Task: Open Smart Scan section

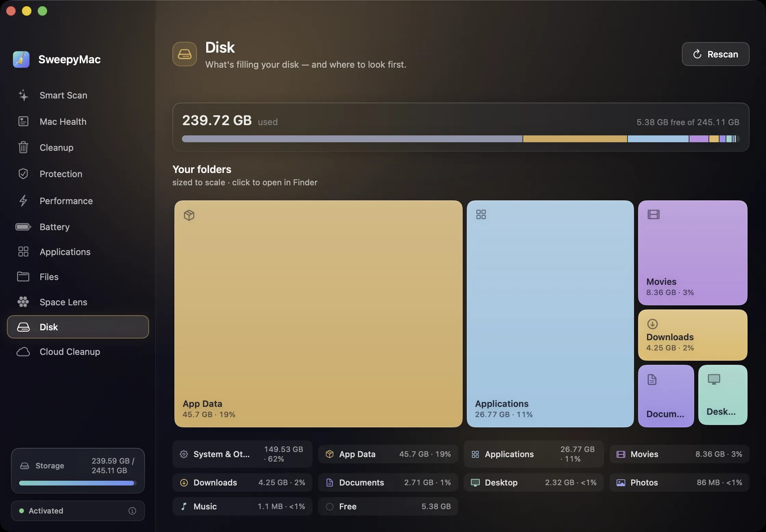Action: [x=78, y=95]
